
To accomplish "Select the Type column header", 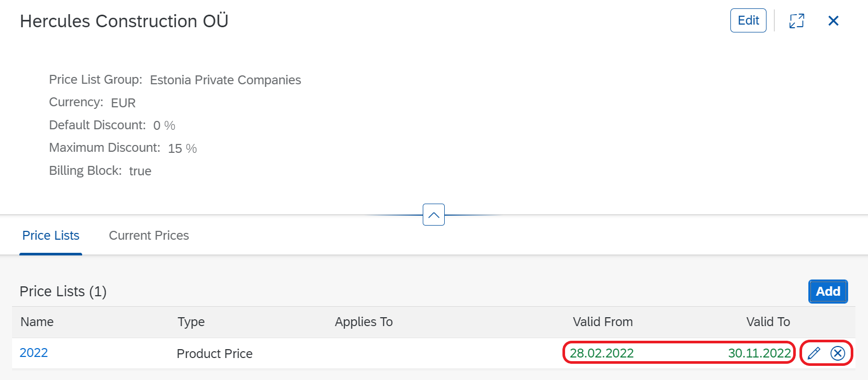I will (191, 322).
